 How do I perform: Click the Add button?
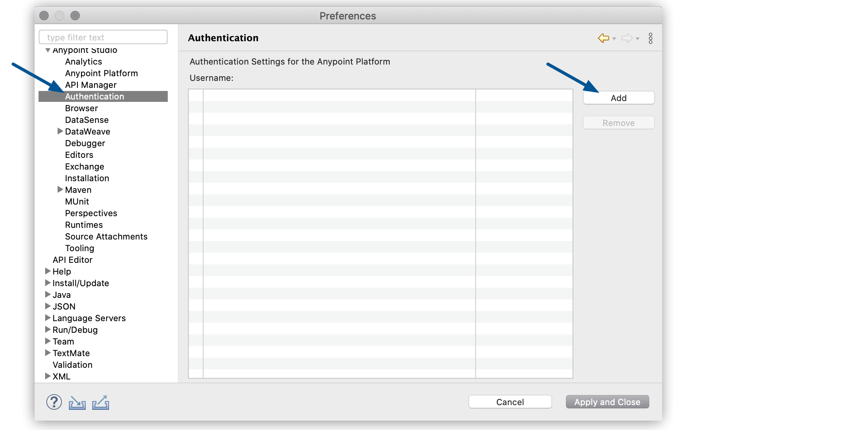click(x=618, y=98)
